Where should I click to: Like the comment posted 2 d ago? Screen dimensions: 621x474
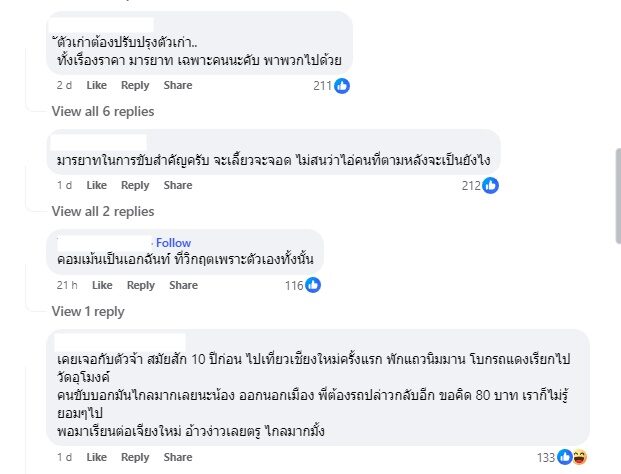[97, 85]
